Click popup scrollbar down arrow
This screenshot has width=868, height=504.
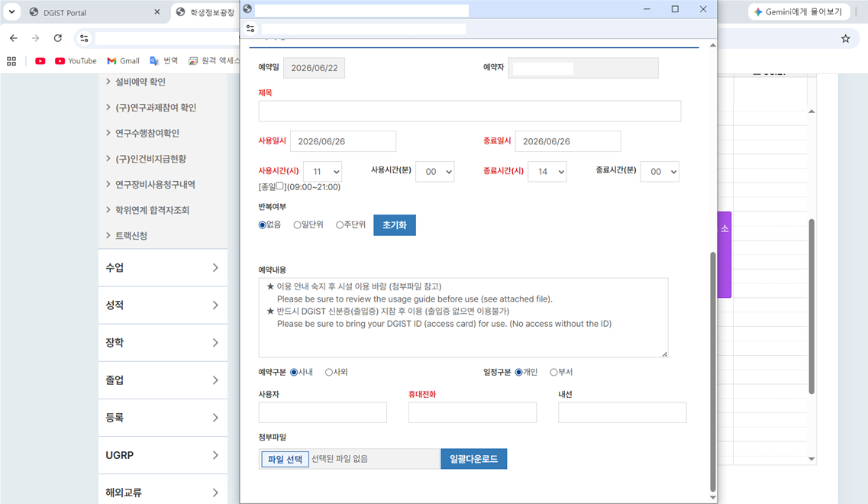pos(712,497)
